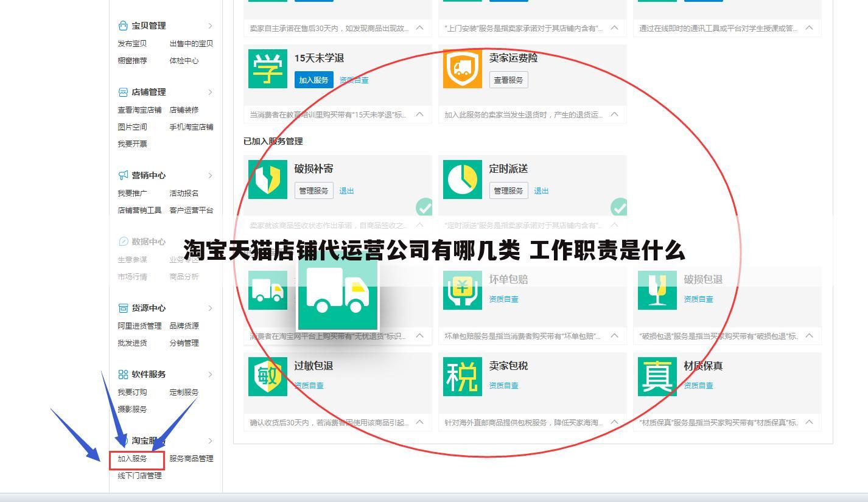Open 线下门店管理 in sidebar
The width and height of the screenshot is (868, 502).
[139, 475]
